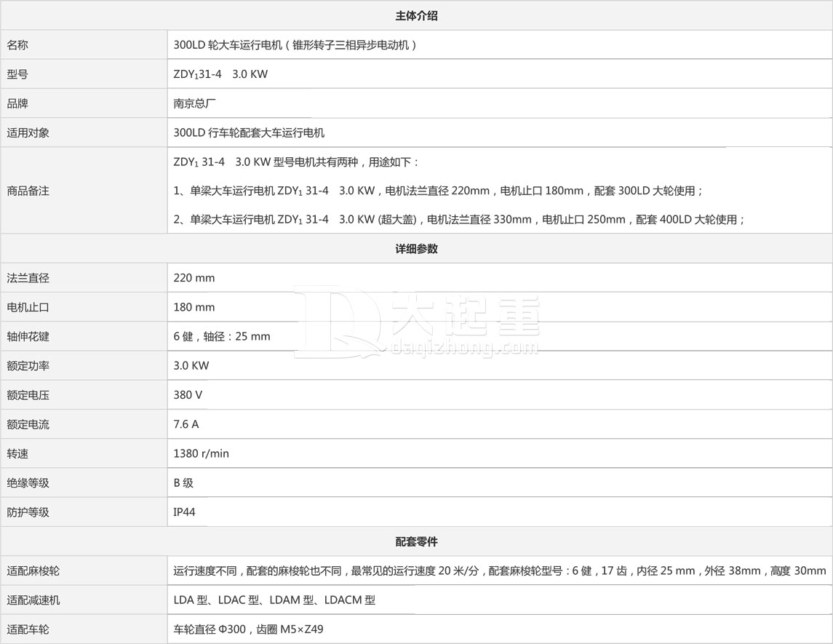
Task: Click the 1380 r/min value
Action: [201, 453]
